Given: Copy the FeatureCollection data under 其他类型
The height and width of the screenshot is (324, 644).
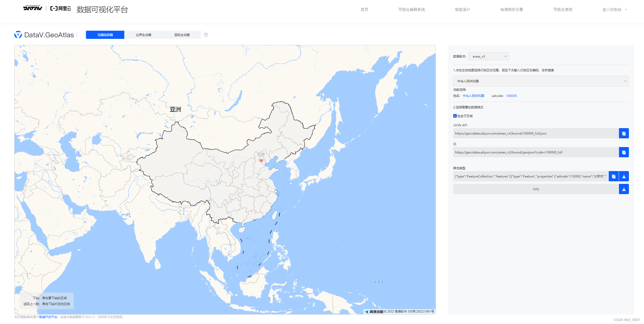Looking at the screenshot, I should tap(614, 176).
